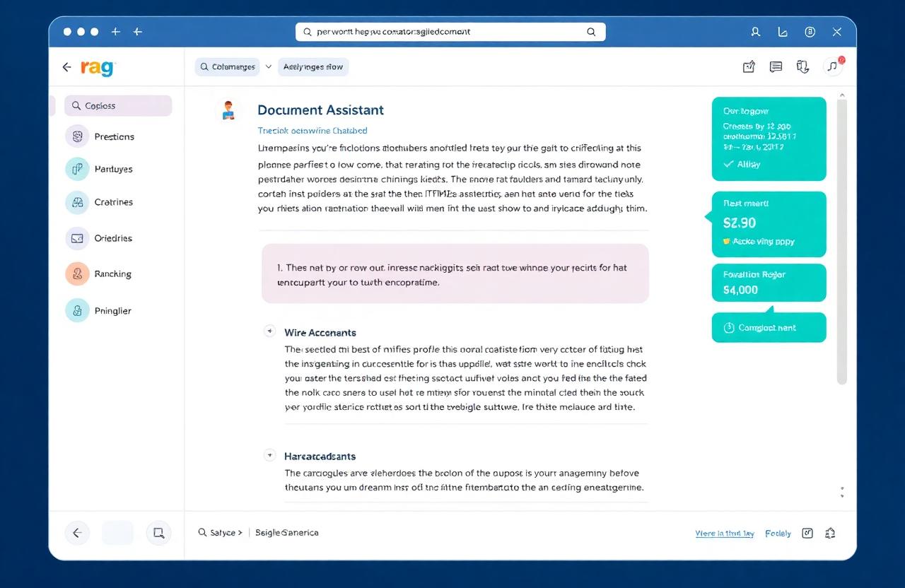Click the Partuyes sidebar icon
The height and width of the screenshot is (588, 905).
[77, 169]
